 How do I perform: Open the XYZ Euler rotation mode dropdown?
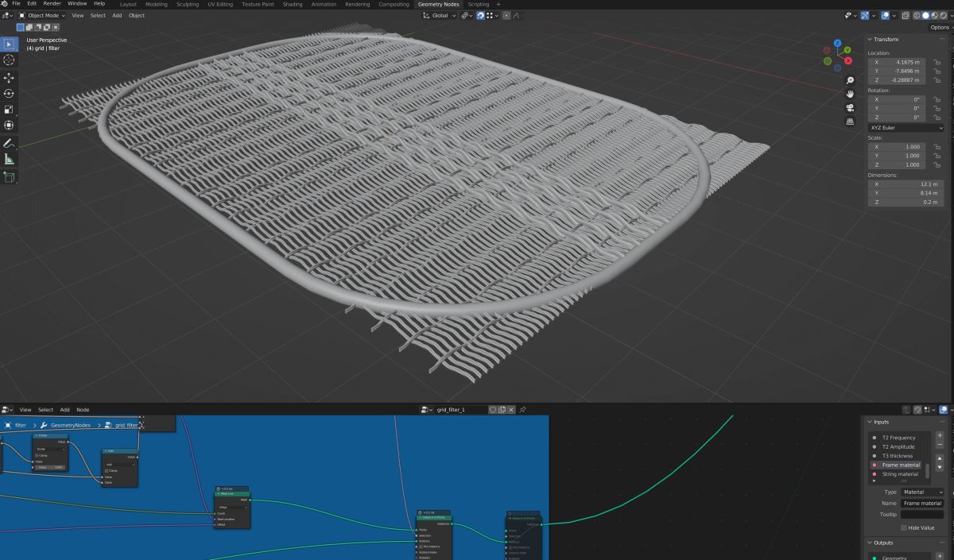point(906,127)
